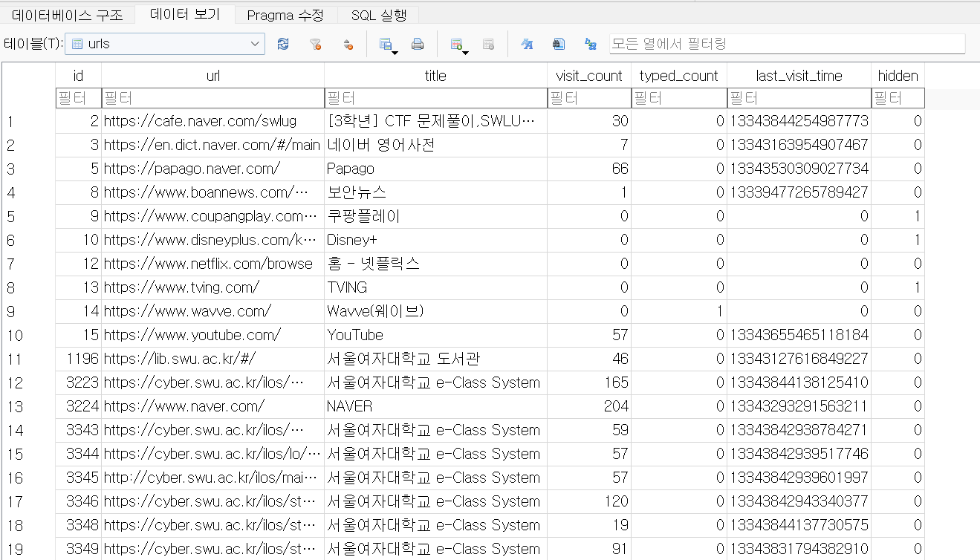
Task: Clear sorting using the toolbar icon
Action: coord(347,44)
